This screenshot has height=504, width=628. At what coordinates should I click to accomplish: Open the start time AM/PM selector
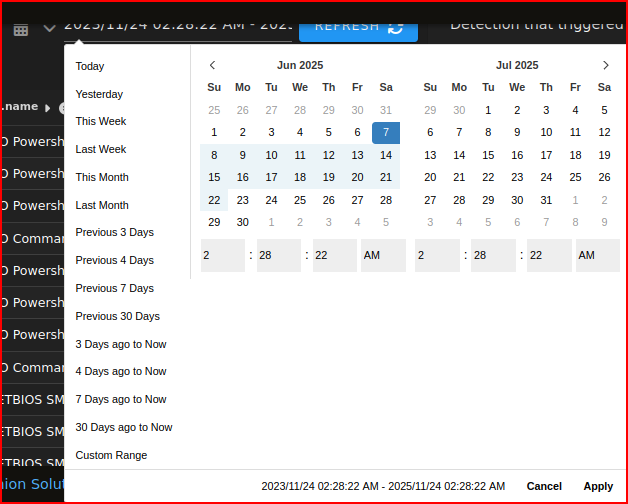click(383, 256)
